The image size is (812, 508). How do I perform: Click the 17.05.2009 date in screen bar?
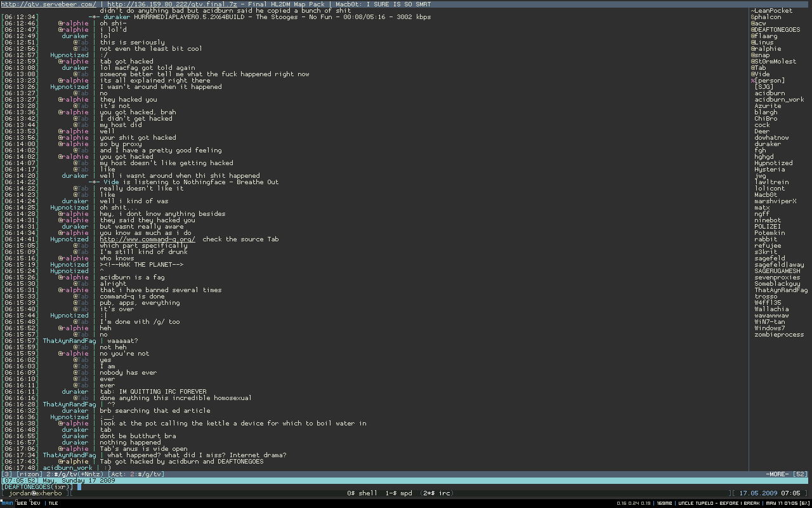[x=757, y=493]
